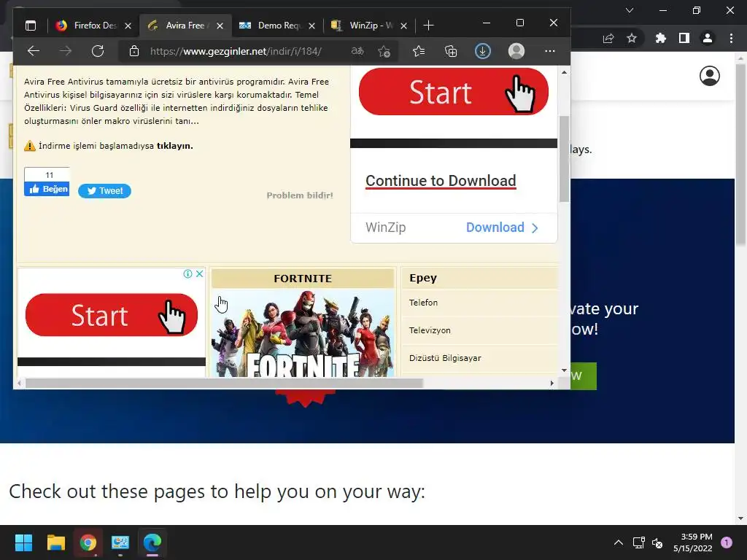Viewport: 747px width, 560px height.
Task: Open Edge Settings and more menu
Action: (x=550, y=51)
